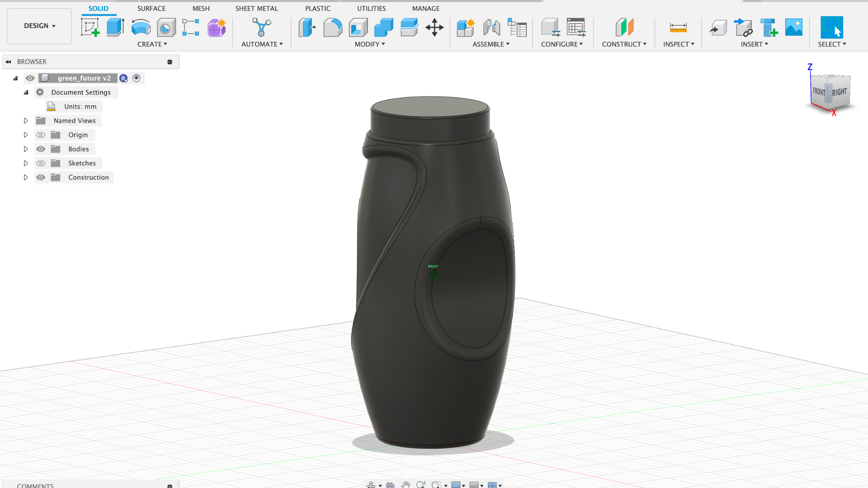
Task: Select the Move/Copy arrows tool
Action: pyautogui.click(x=434, y=28)
